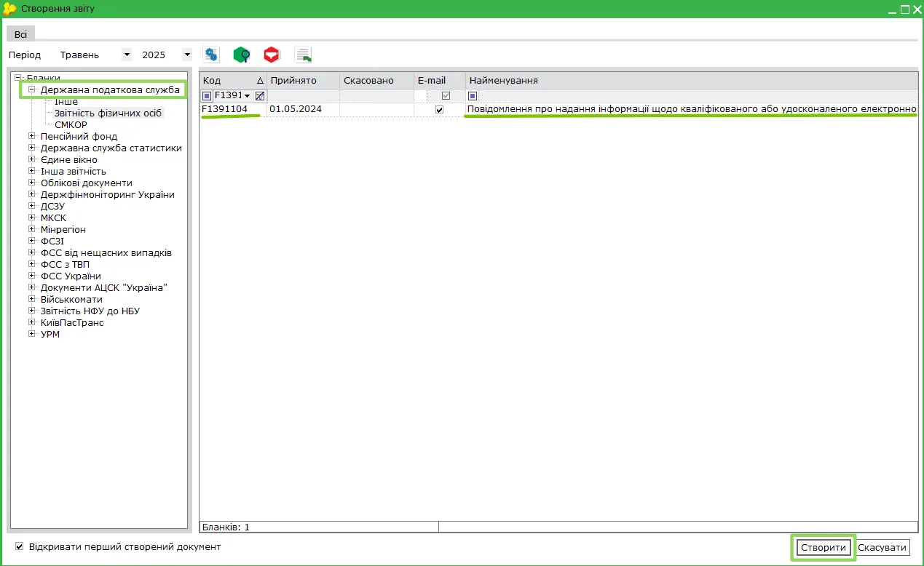Select Документи АЦСК "Україна" item
The height and width of the screenshot is (566, 924).
pyautogui.click(x=104, y=287)
